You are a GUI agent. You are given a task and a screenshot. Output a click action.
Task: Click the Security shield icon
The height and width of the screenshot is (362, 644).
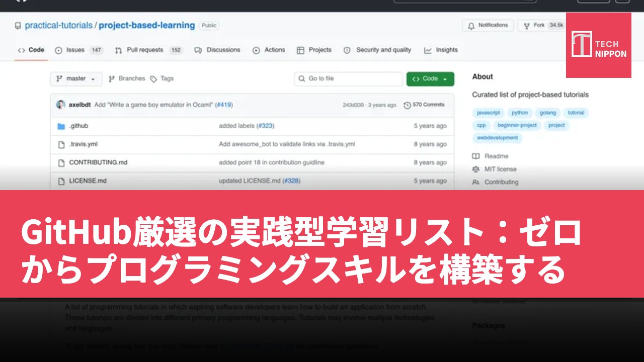347,50
